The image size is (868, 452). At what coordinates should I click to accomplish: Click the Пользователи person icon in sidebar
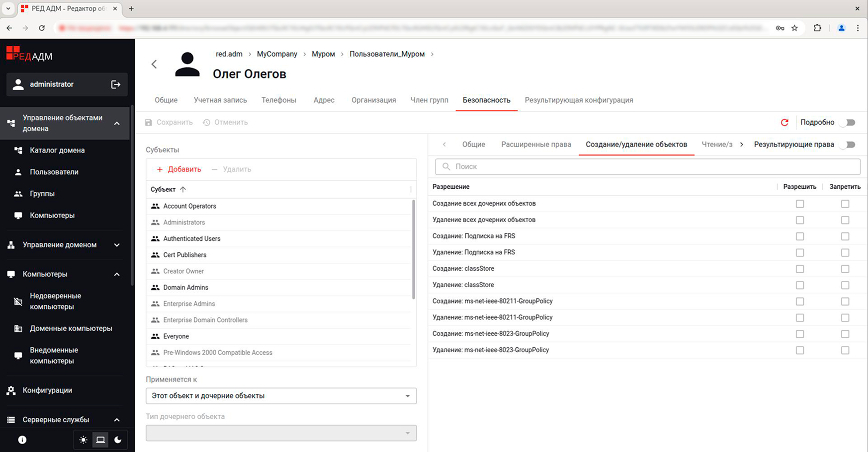[x=18, y=172]
